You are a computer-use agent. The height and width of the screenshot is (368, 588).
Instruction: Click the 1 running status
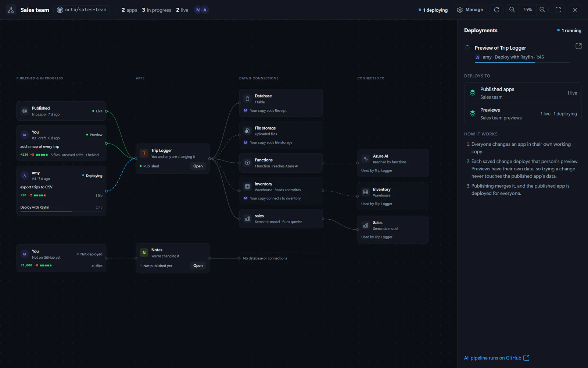click(569, 31)
